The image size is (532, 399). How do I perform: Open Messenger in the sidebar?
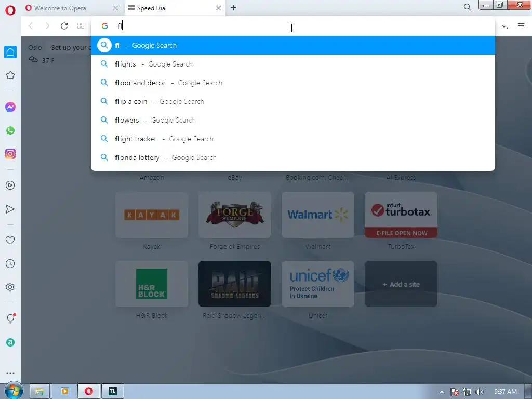pyautogui.click(x=10, y=107)
